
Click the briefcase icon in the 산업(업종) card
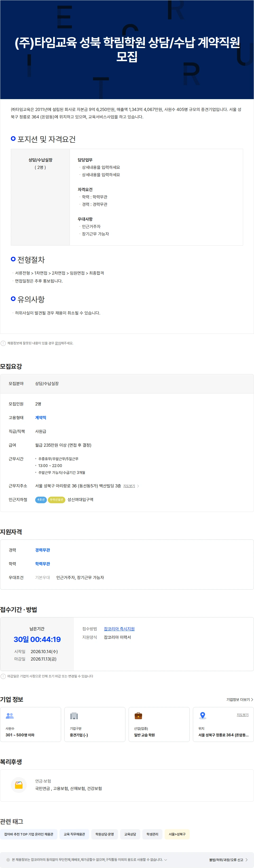pyautogui.click(x=138, y=715)
